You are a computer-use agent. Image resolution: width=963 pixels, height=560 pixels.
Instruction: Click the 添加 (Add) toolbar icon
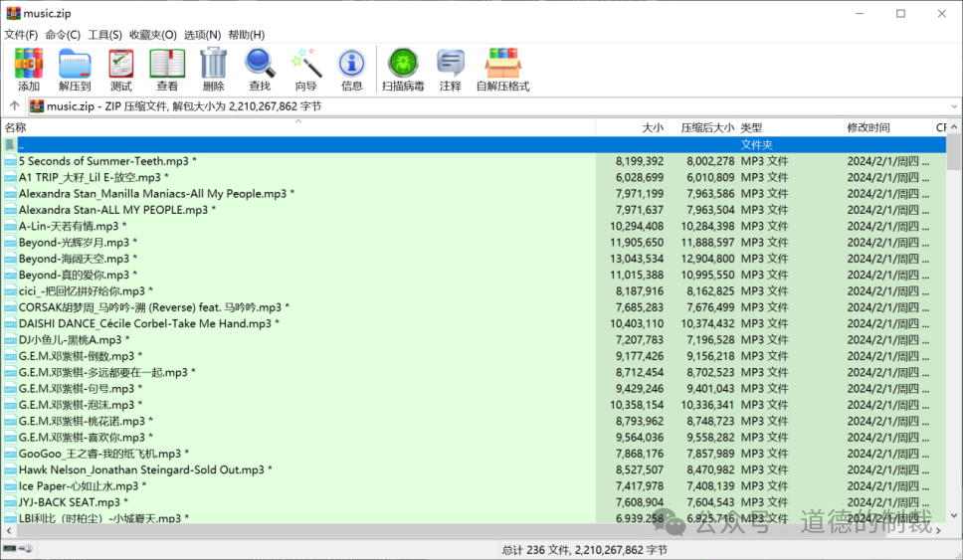(x=29, y=64)
